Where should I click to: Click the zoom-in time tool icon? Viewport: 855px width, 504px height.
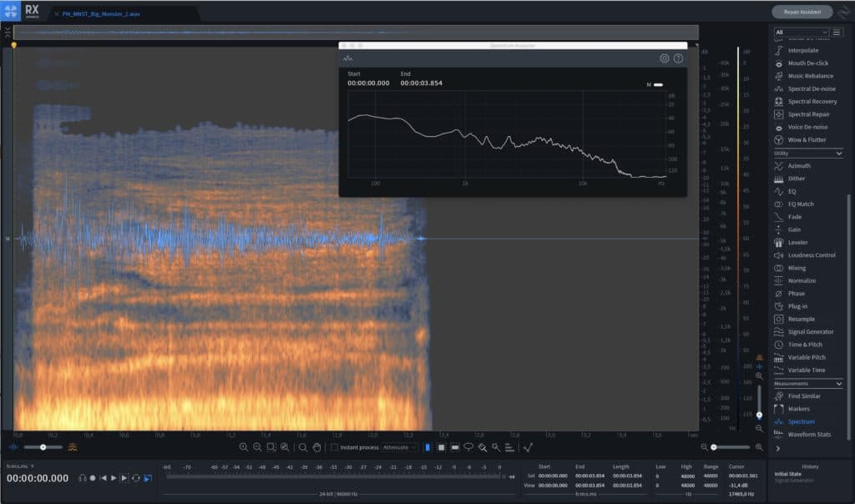point(243,447)
